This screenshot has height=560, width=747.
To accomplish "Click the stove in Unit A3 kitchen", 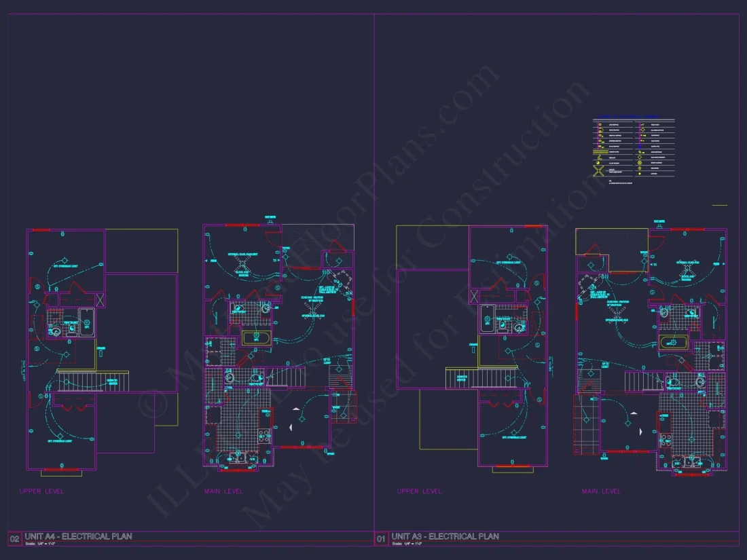I will tap(665, 440).
